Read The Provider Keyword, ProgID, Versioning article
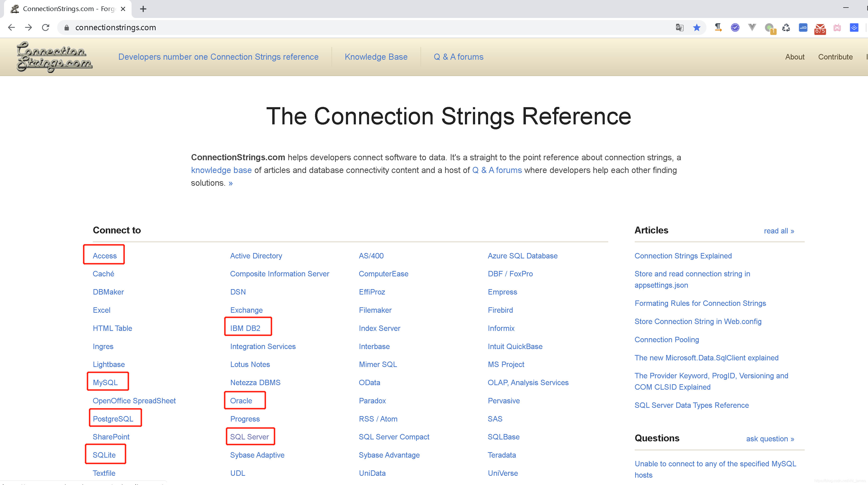This screenshot has height=485, width=868. (x=711, y=381)
